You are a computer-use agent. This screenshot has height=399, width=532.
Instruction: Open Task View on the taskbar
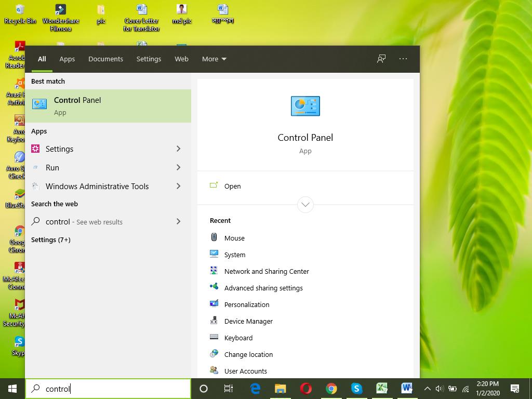tap(229, 388)
